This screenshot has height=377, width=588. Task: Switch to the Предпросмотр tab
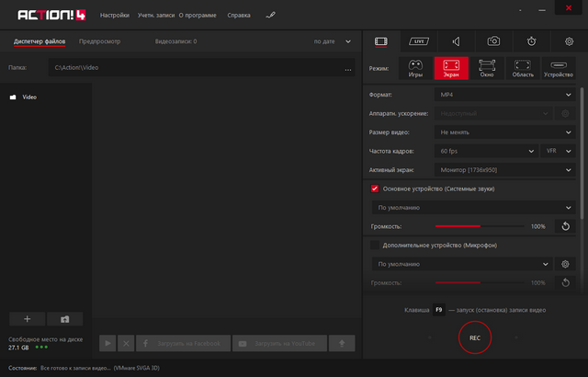[99, 41]
